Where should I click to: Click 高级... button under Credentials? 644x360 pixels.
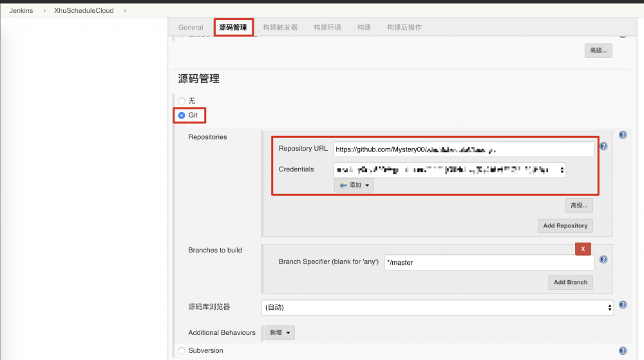tap(579, 205)
